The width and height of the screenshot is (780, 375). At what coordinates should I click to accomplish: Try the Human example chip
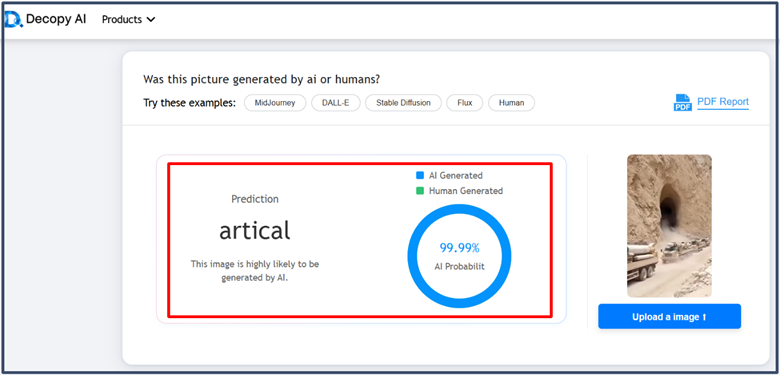[511, 103]
